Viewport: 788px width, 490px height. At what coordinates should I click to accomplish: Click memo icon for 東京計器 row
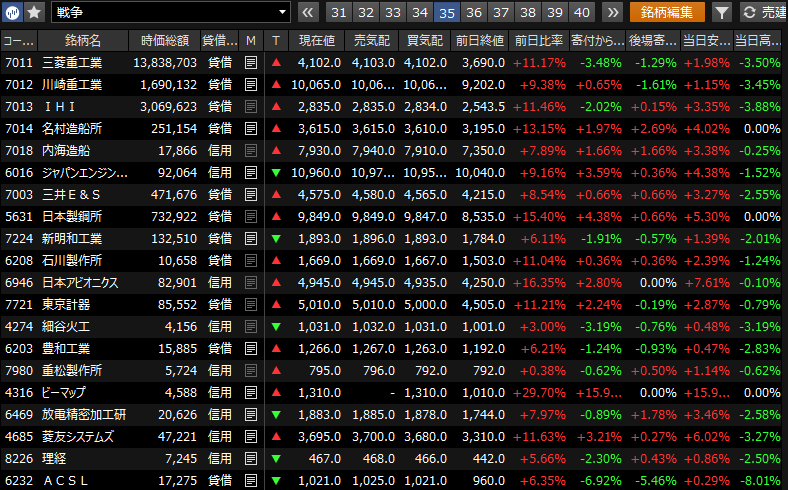click(251, 304)
